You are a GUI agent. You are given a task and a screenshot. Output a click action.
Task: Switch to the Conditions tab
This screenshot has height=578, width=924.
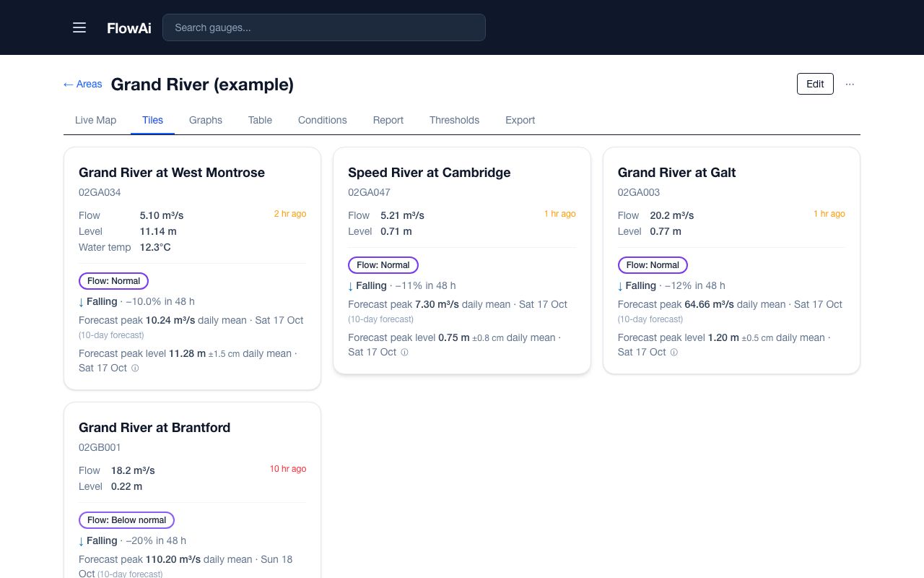[323, 120]
